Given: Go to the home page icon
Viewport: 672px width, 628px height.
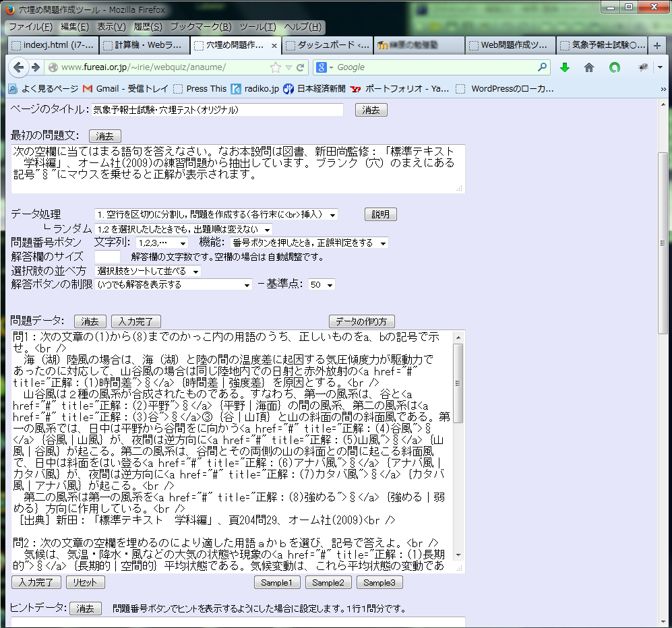Looking at the screenshot, I should pos(589,67).
